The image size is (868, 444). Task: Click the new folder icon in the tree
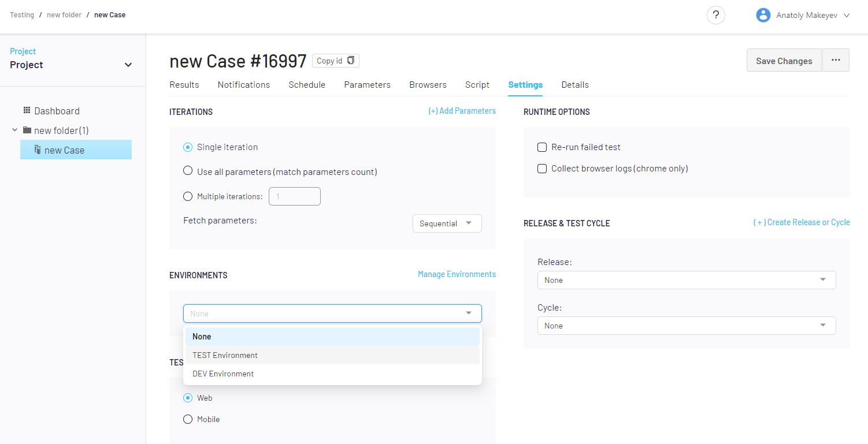[27, 130]
